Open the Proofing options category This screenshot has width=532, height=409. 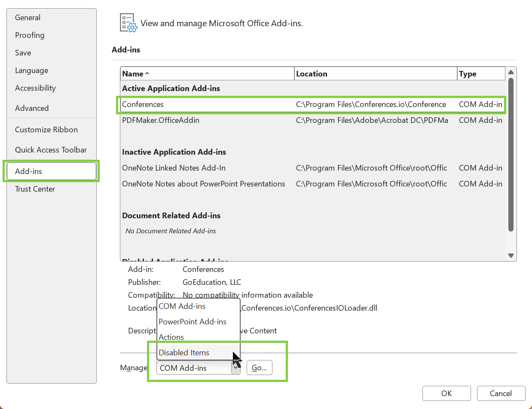(x=30, y=35)
